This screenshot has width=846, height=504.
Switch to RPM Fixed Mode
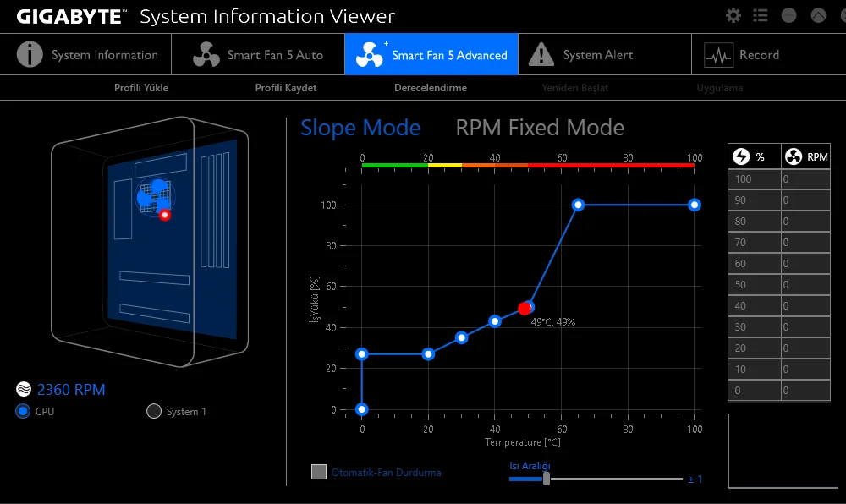coord(540,128)
